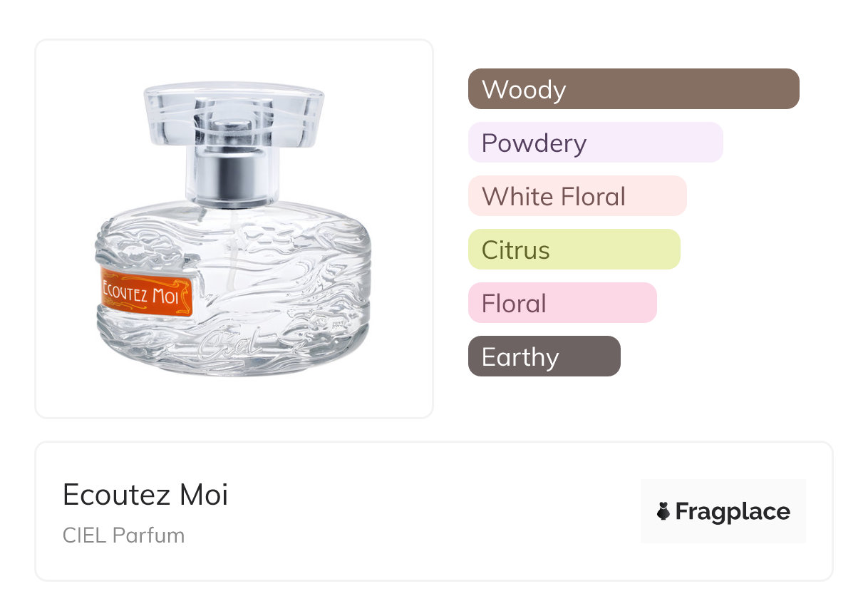868x616 pixels.
Task: Open the CIEL Parfum brand link
Action: [x=123, y=535]
